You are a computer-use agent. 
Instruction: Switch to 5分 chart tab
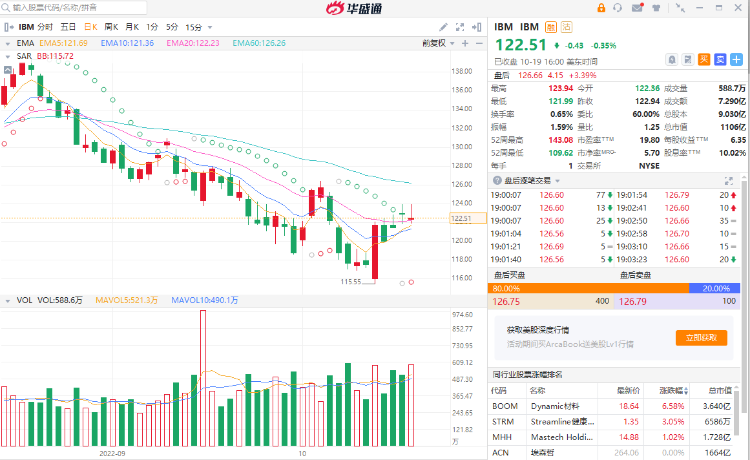pyautogui.click(x=172, y=27)
